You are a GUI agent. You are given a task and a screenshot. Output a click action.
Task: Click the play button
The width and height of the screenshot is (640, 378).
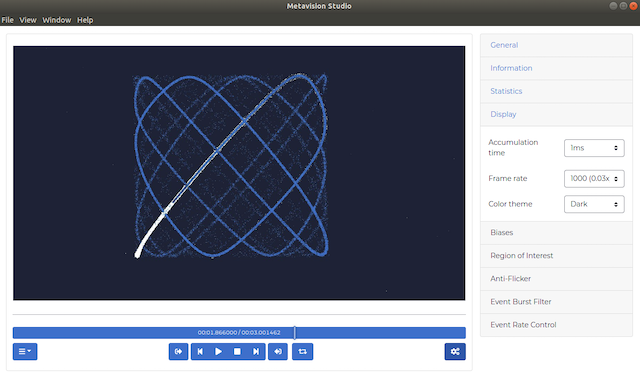pyautogui.click(x=218, y=351)
